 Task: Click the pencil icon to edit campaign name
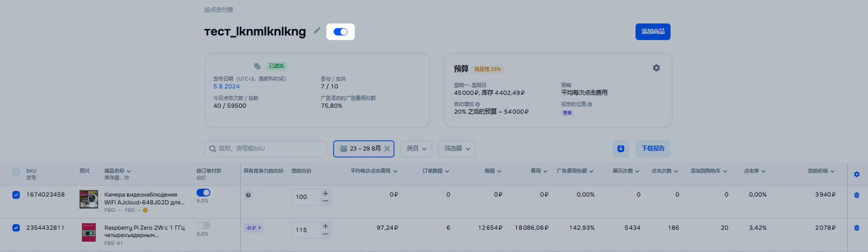(317, 31)
